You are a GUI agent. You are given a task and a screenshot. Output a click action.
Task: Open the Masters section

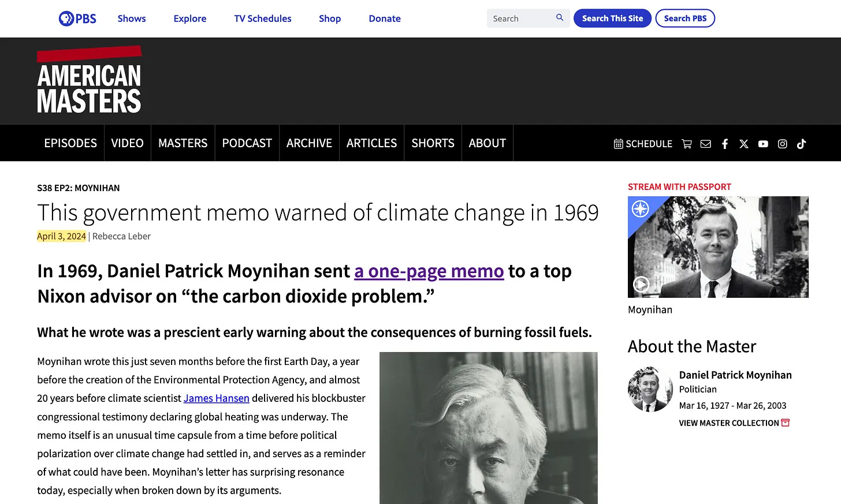click(x=183, y=143)
